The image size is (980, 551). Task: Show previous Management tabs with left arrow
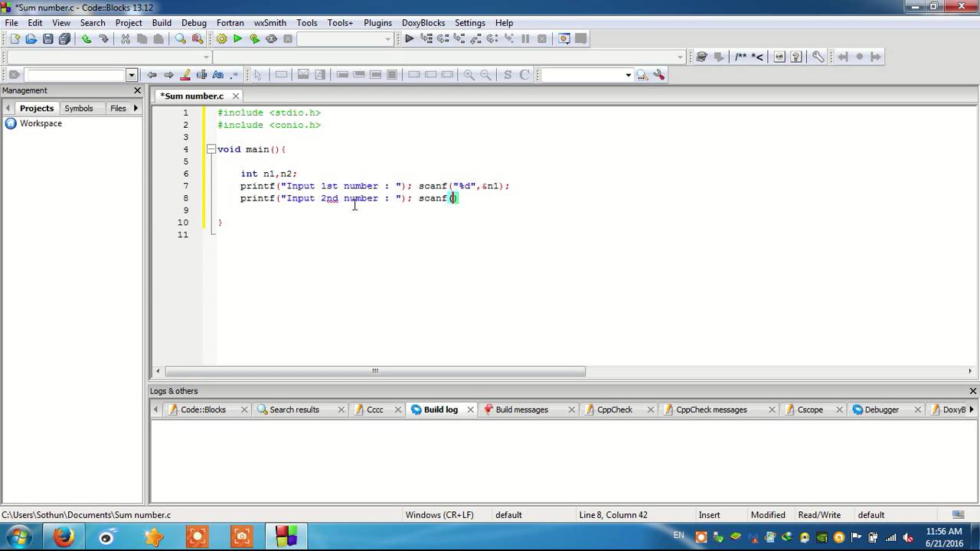[8, 109]
